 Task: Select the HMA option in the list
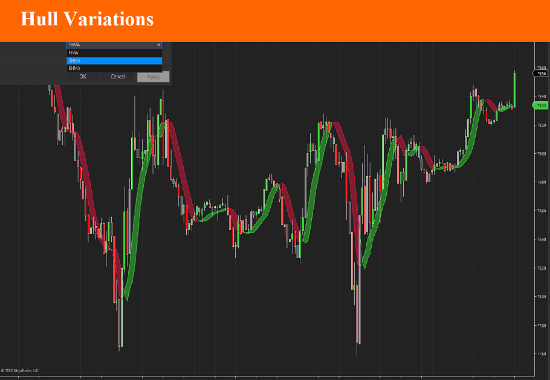[x=114, y=53]
